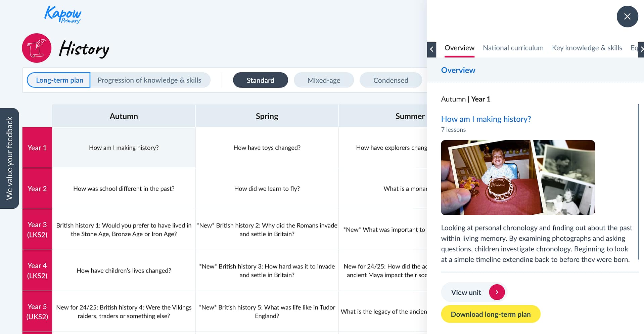644x334 pixels.
Task: Select the Standard plan option
Action: 260,80
